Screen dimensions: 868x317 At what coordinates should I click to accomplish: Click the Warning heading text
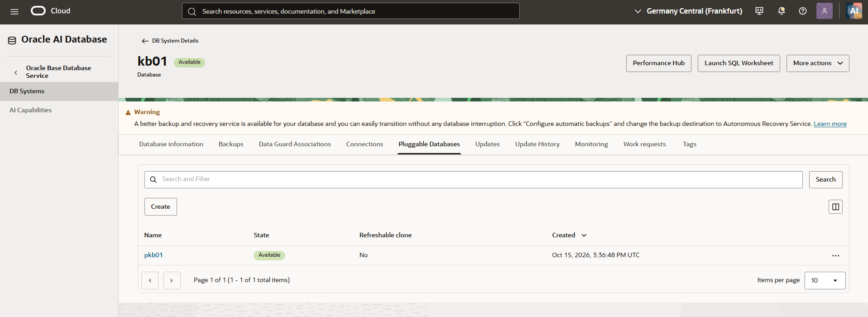(147, 112)
